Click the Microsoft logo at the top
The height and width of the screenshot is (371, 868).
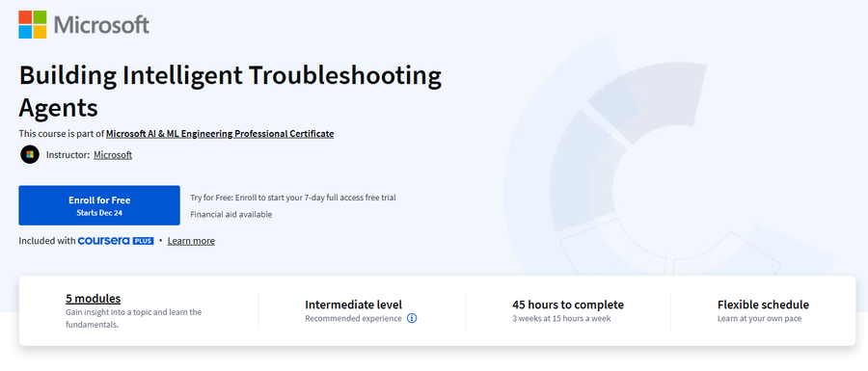point(84,24)
